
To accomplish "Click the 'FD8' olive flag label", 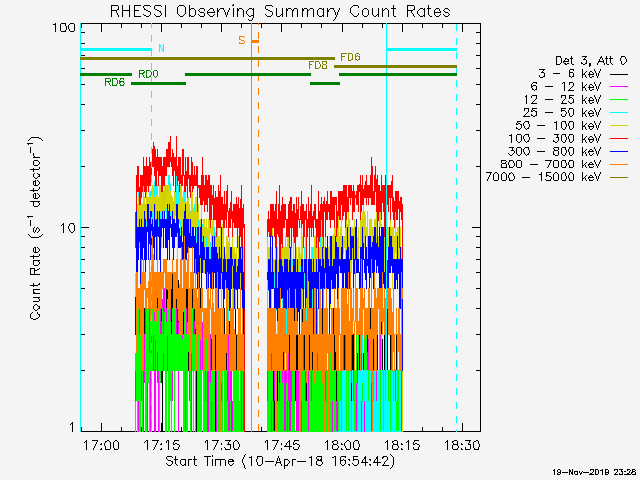I will 318,65.
